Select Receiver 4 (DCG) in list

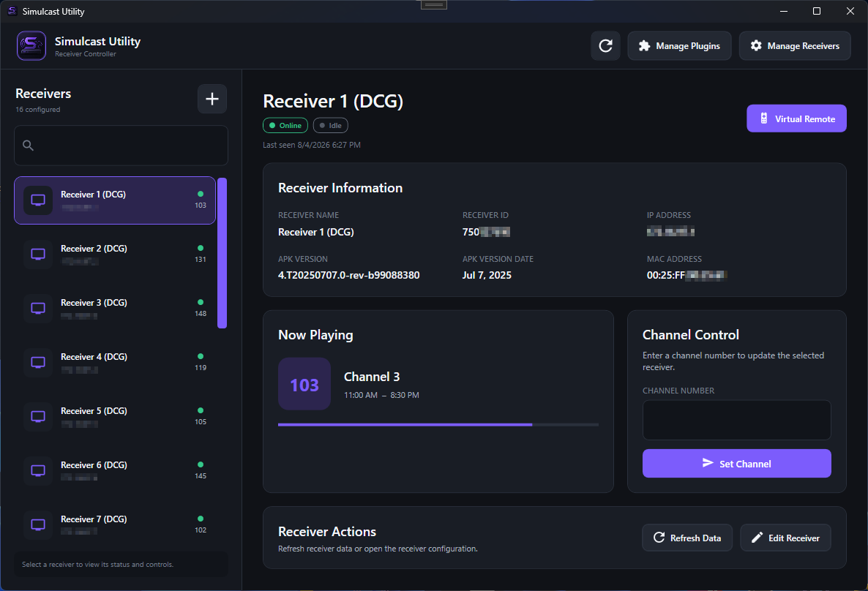tap(115, 363)
